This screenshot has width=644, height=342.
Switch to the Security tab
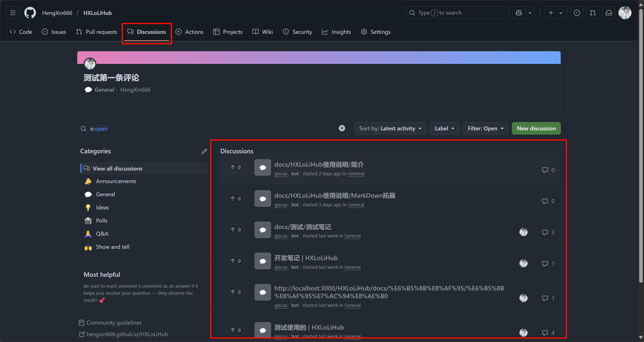coord(298,32)
